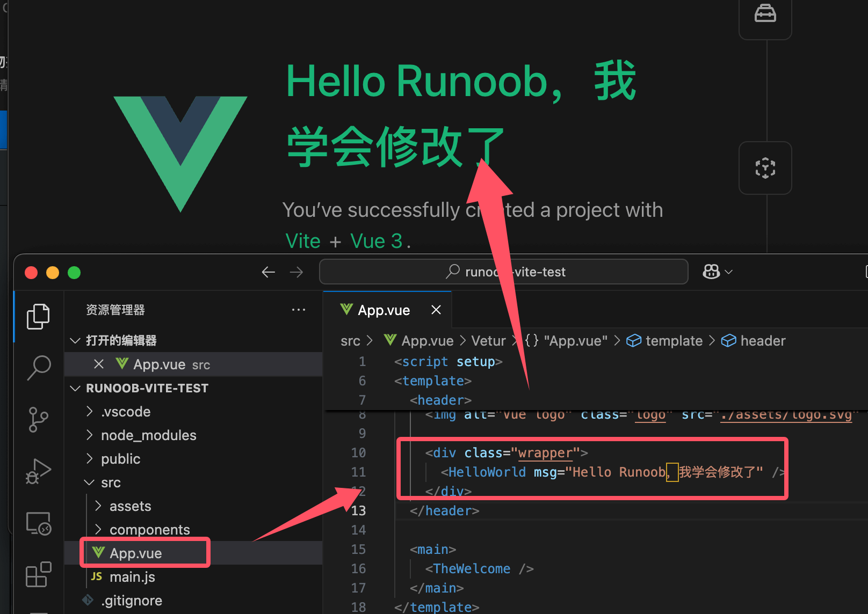Screen dimensions: 868x614
Task: Collapse the src folder
Action: (111, 483)
